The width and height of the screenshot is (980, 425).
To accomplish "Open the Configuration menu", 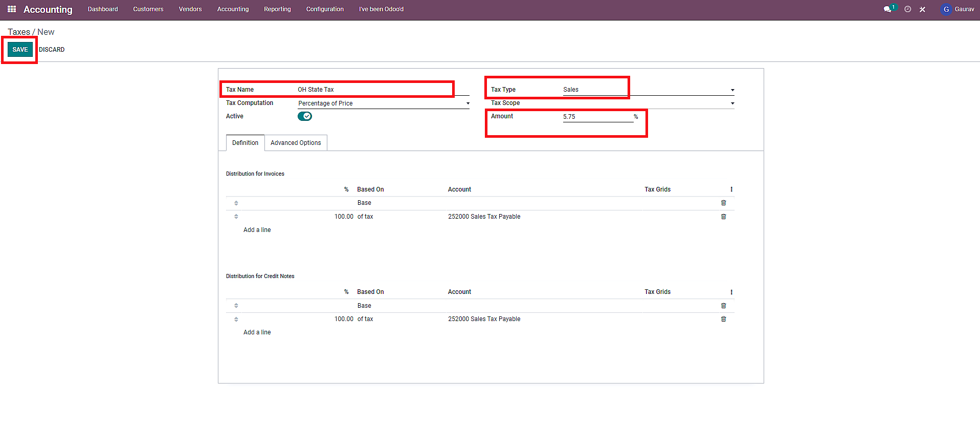I will click(x=325, y=9).
